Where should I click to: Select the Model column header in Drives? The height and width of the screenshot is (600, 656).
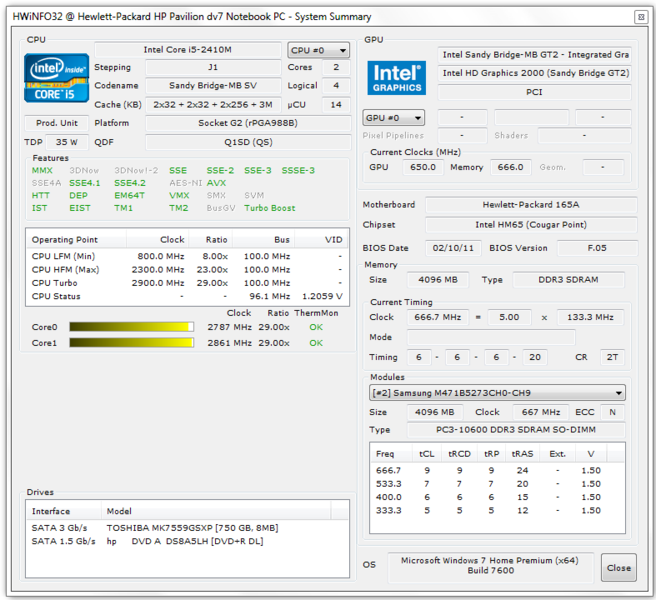216,511
